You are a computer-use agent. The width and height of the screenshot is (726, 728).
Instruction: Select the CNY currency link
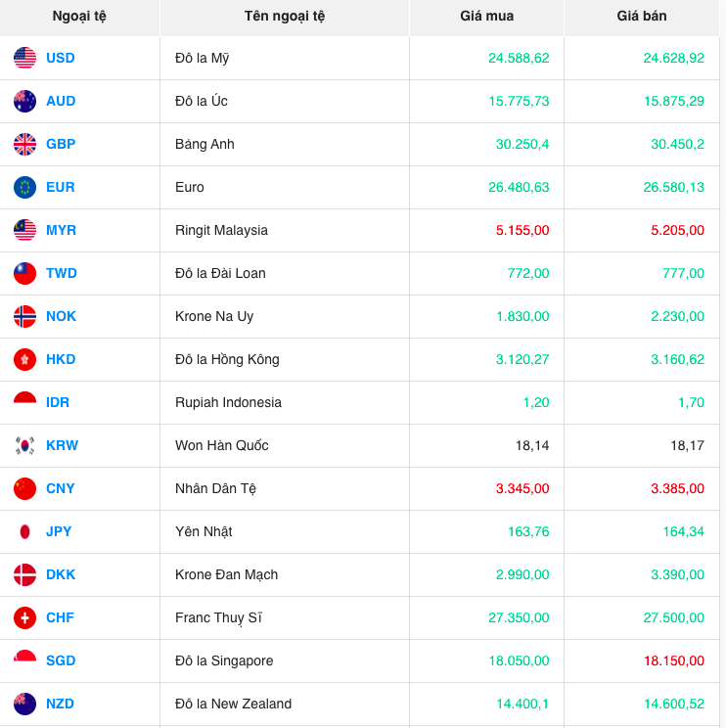click(61, 488)
